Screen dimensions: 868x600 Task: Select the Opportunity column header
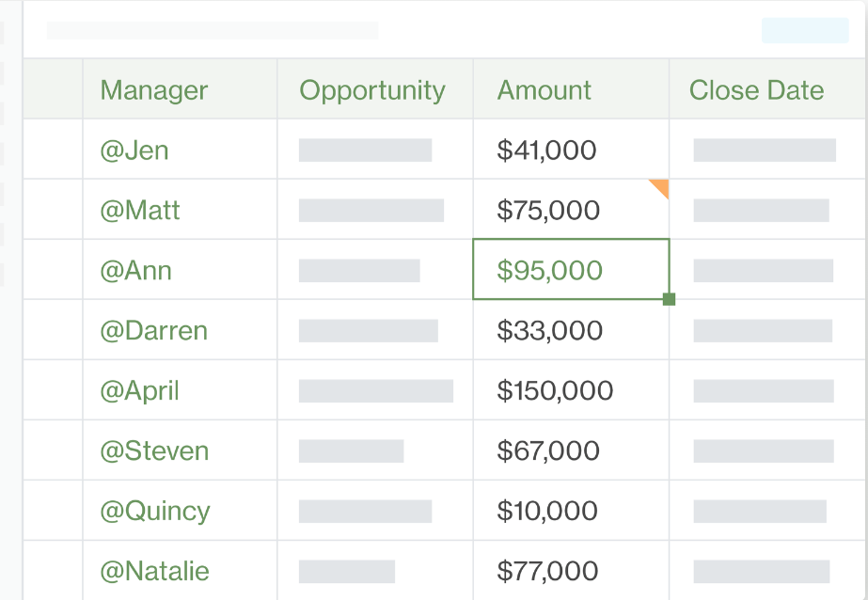point(371,90)
